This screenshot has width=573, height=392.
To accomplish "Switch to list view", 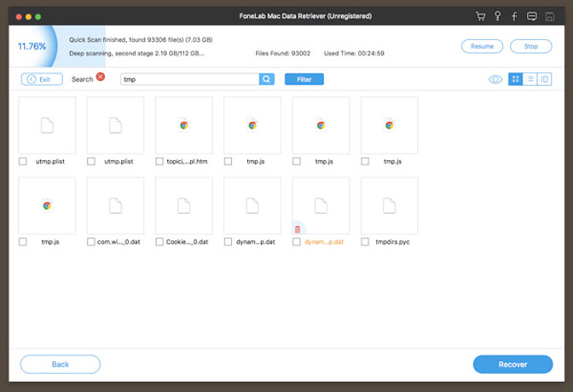I will point(530,79).
